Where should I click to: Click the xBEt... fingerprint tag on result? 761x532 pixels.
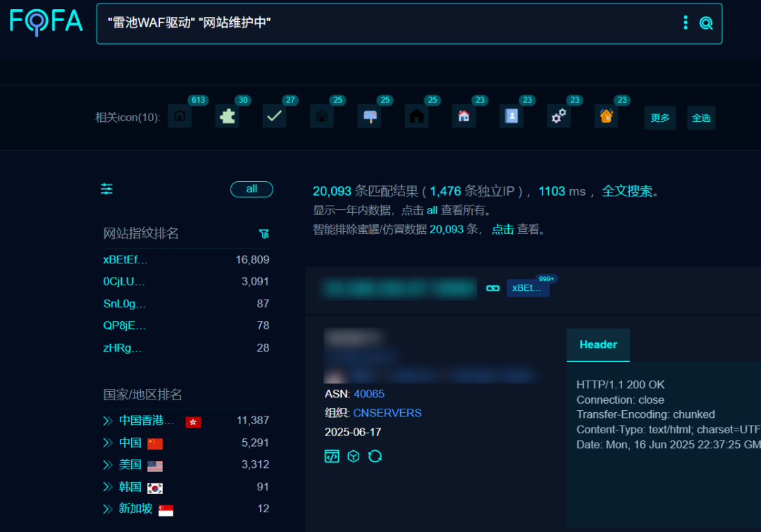[528, 287]
